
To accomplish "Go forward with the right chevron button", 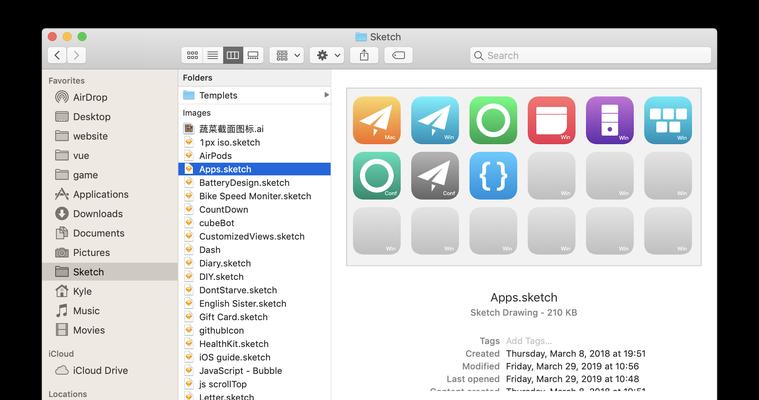I will pyautogui.click(x=76, y=55).
